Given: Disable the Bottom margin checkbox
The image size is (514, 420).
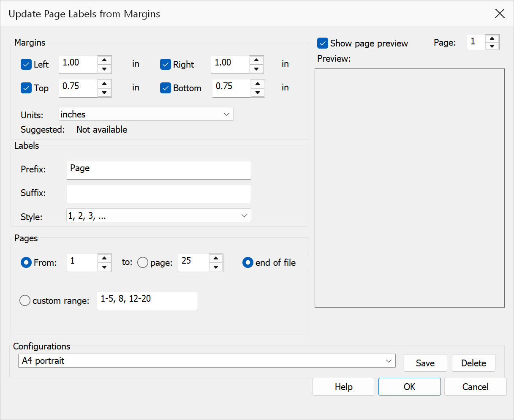Looking at the screenshot, I should (x=166, y=88).
